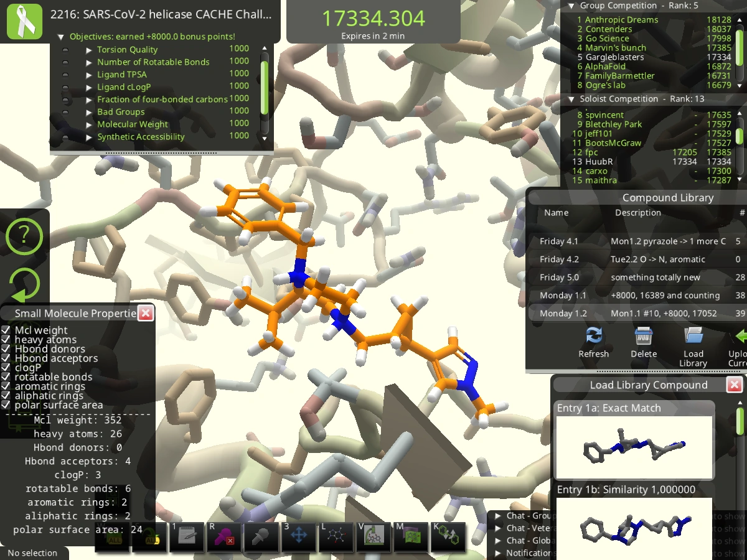Select the molecule view magnifier tool (V)
The height and width of the screenshot is (560, 747).
[x=374, y=536]
